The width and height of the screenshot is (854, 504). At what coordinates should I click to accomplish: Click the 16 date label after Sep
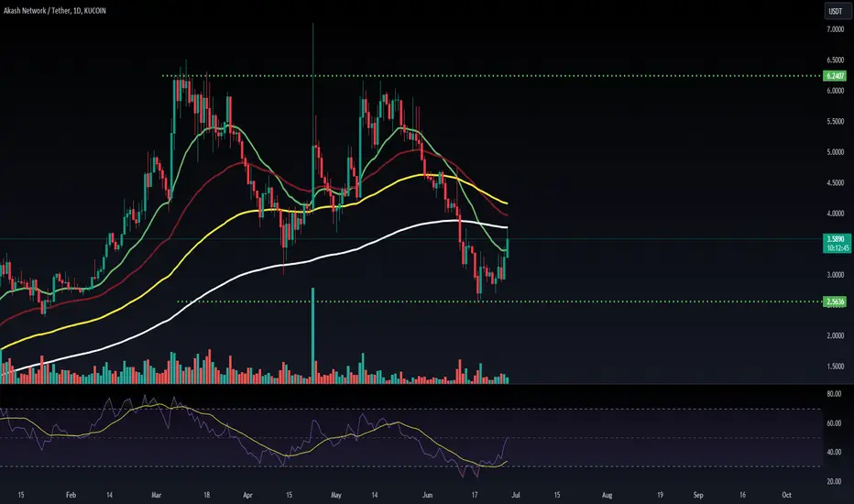(742, 495)
